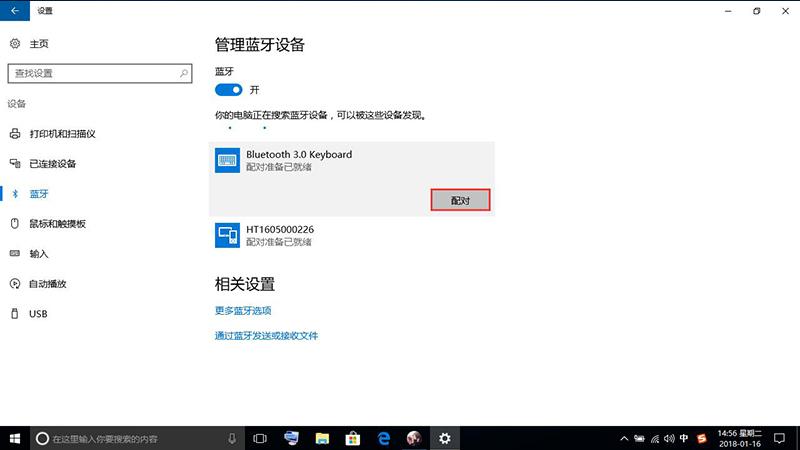Viewport: 800px width, 450px height.
Task: Click the 中 language indicator
Action: (684, 438)
